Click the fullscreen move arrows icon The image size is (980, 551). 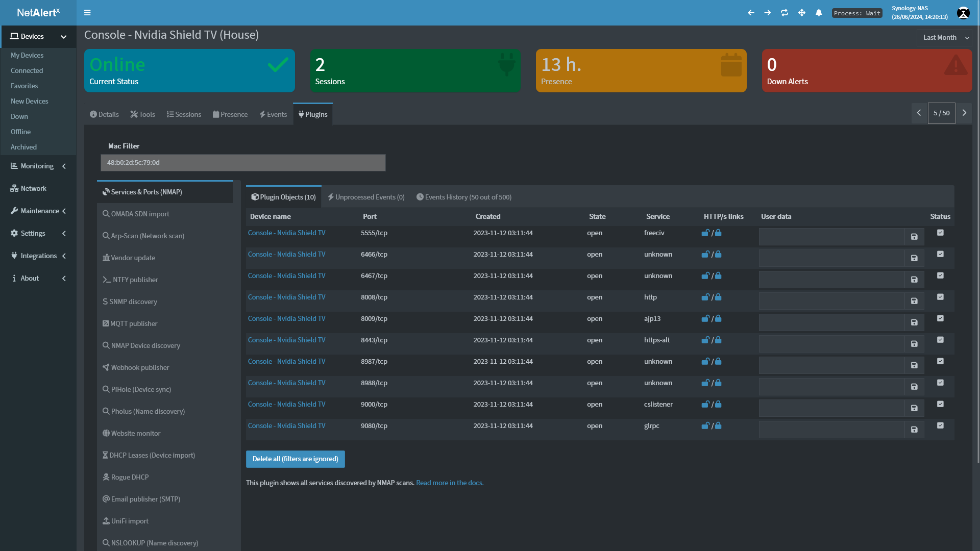pos(802,13)
